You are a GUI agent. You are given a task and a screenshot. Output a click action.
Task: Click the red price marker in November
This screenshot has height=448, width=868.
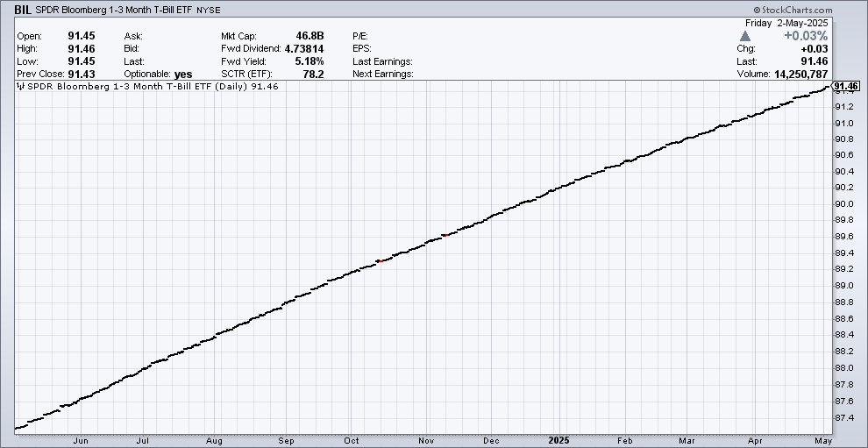coord(445,235)
